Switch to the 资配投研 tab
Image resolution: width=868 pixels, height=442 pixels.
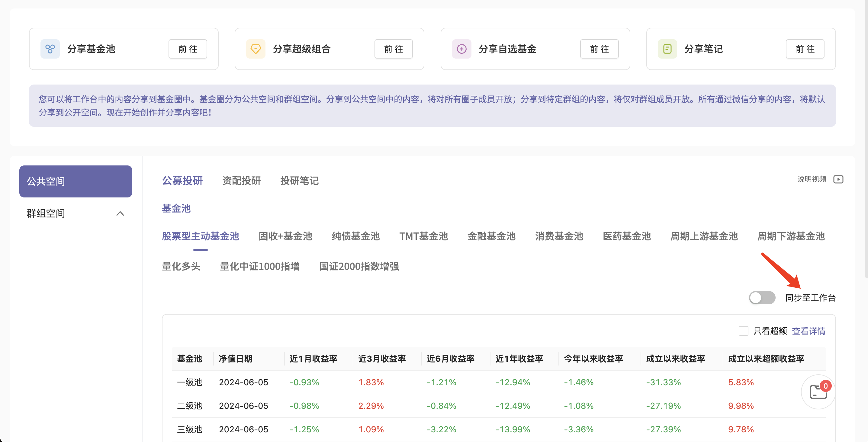click(241, 181)
